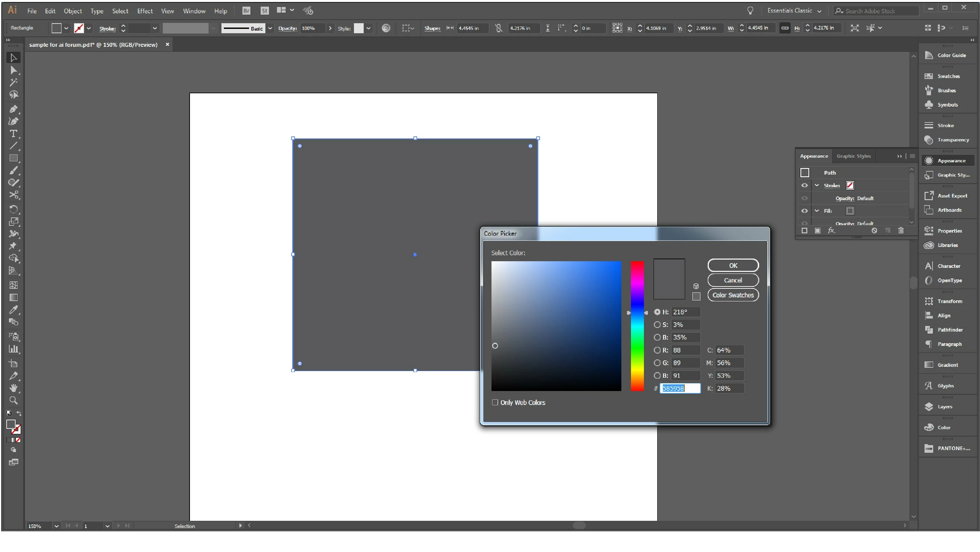This screenshot has height=552, width=980.
Task: Switch to the Graphic Styles tab
Action: (853, 156)
